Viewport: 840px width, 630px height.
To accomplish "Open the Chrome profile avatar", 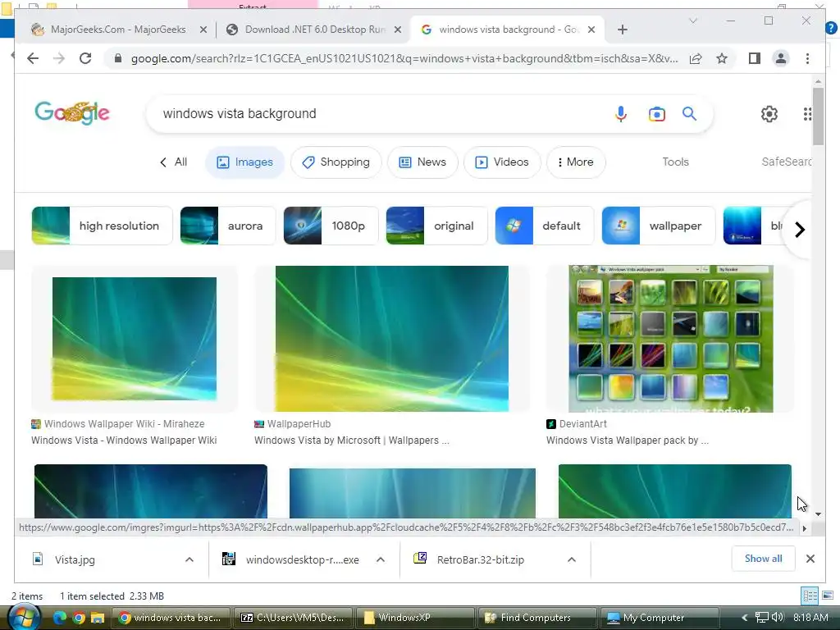I will tap(781, 58).
